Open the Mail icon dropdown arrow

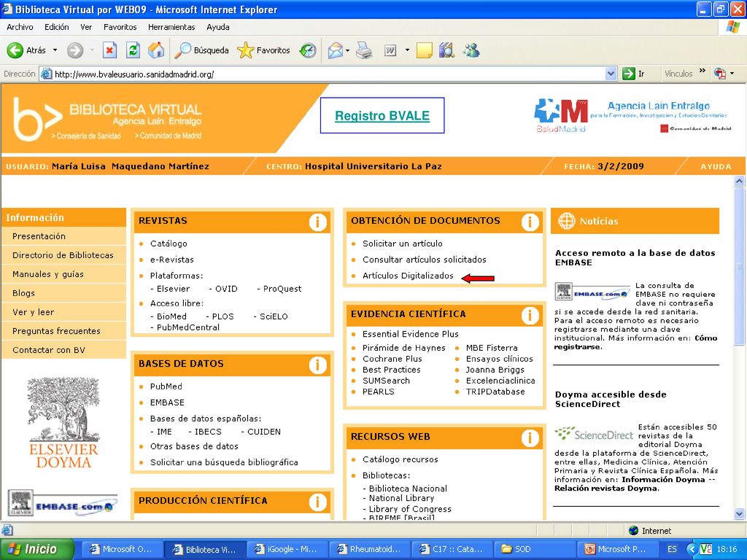pyautogui.click(x=348, y=50)
